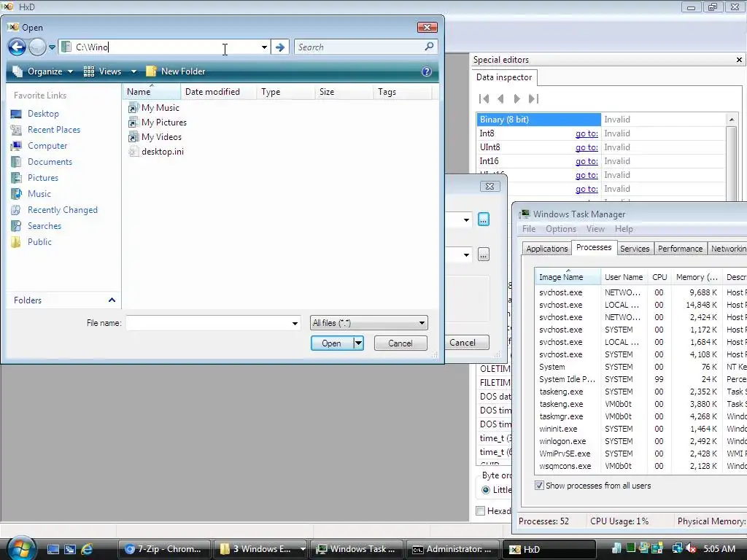Screen dimensions: 747x560
Task: Expand the Views dropdown arrow
Action: pyautogui.click(x=133, y=71)
